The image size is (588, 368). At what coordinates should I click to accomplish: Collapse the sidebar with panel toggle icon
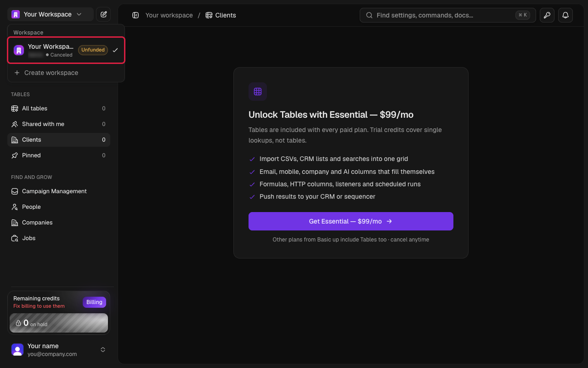click(x=136, y=15)
